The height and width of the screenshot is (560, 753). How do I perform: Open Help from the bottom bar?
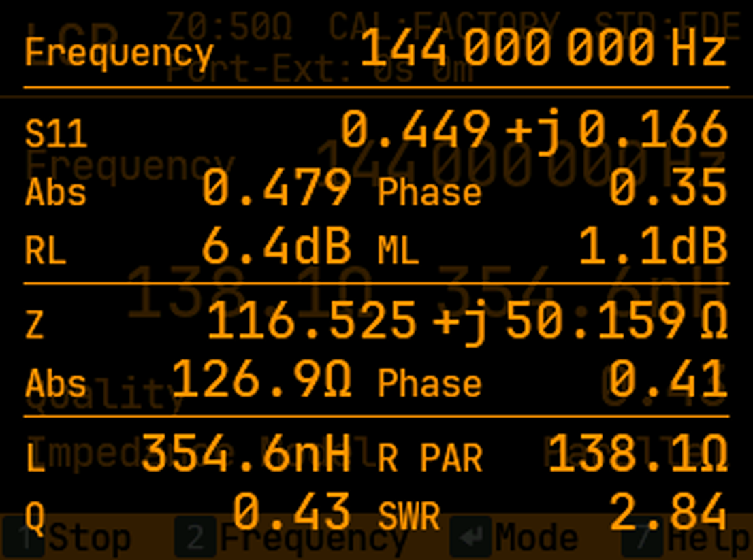(708, 540)
